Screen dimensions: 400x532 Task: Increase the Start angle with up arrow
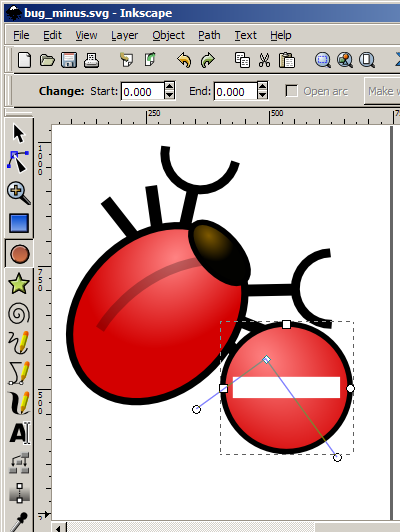[170, 86]
